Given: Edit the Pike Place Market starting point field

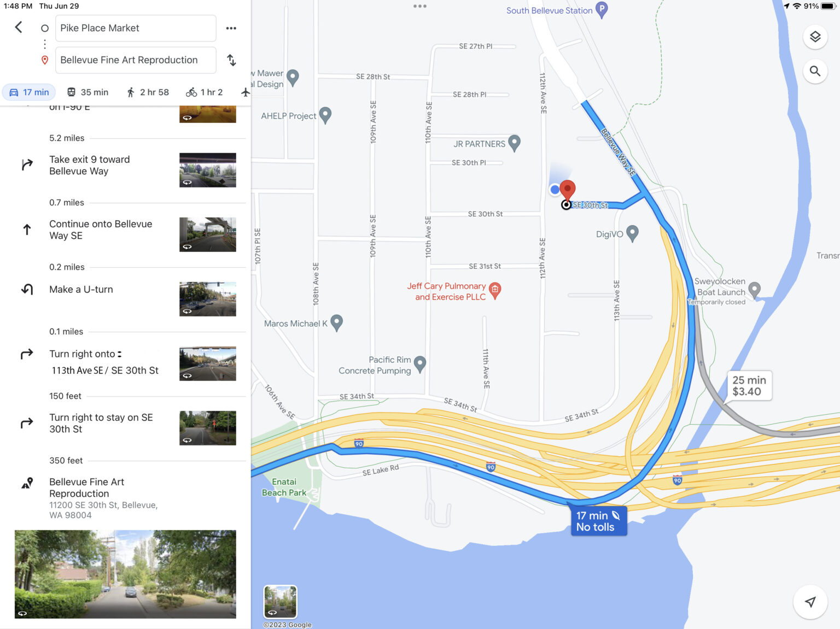Looking at the screenshot, I should [136, 28].
